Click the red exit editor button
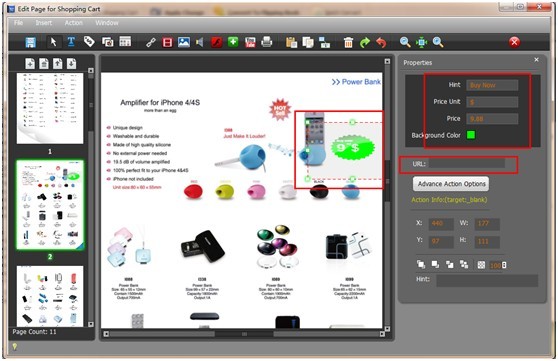 pos(514,42)
